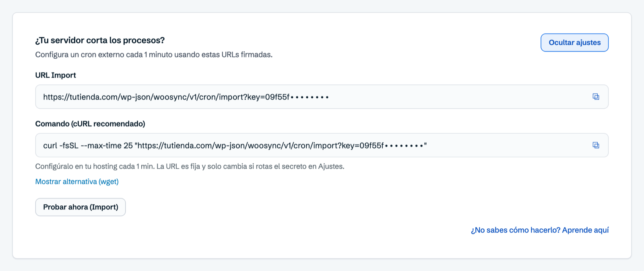Select the URL Import field
Screen dimensions: 644x271
322,97
